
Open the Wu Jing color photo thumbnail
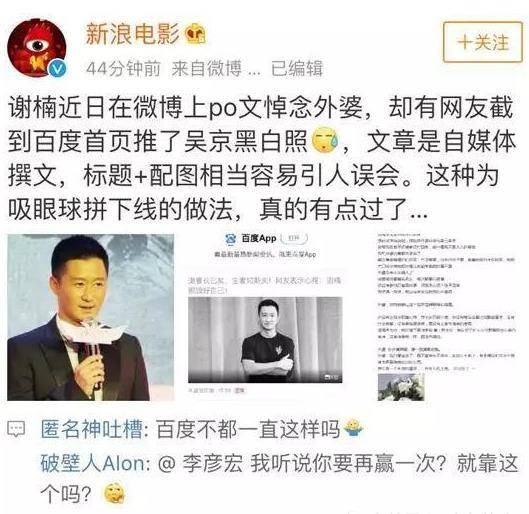coord(90,317)
